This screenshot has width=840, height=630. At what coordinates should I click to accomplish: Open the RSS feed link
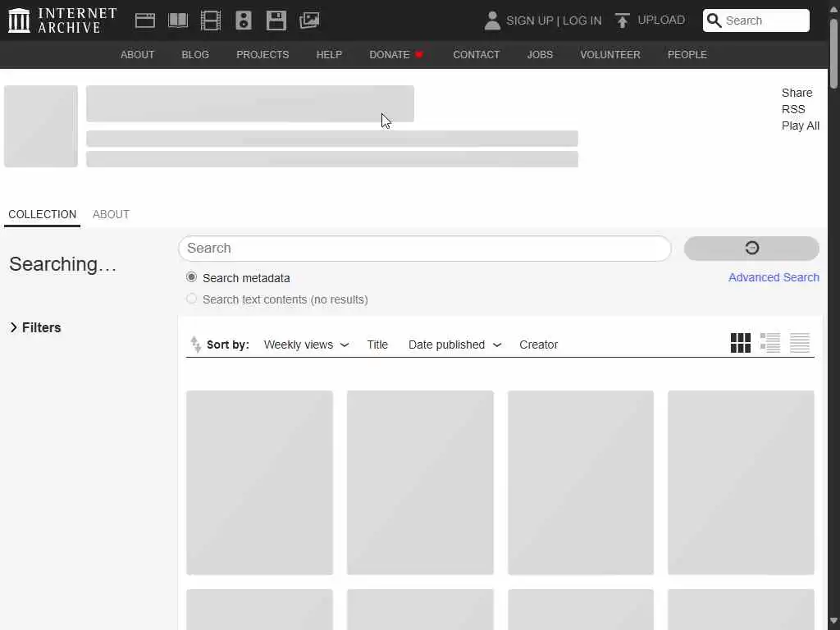tap(793, 109)
